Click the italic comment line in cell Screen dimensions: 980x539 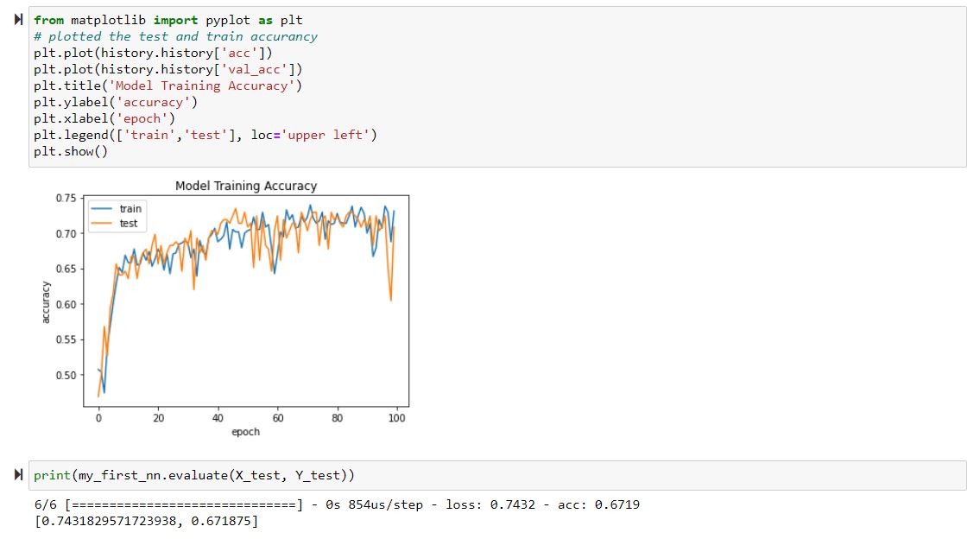(x=175, y=37)
